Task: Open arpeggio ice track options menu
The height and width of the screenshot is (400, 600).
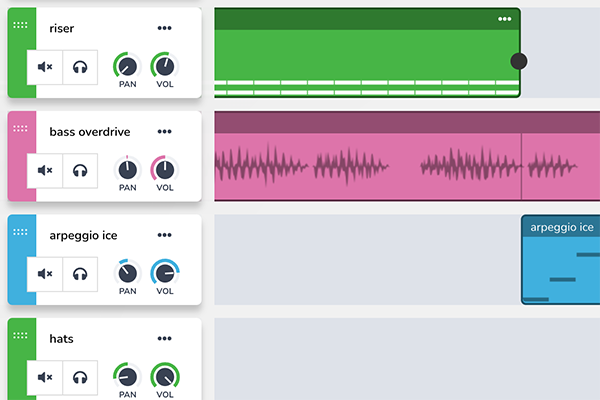Action: click(165, 235)
